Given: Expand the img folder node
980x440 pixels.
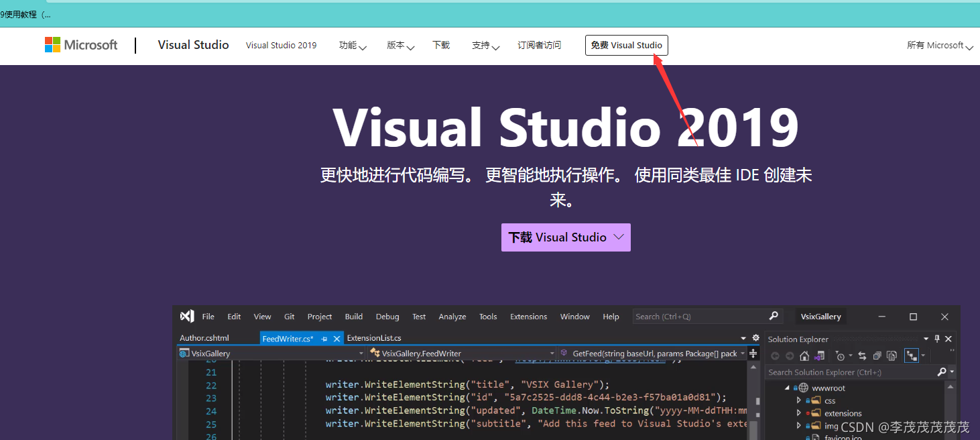Looking at the screenshot, I should tap(798, 426).
